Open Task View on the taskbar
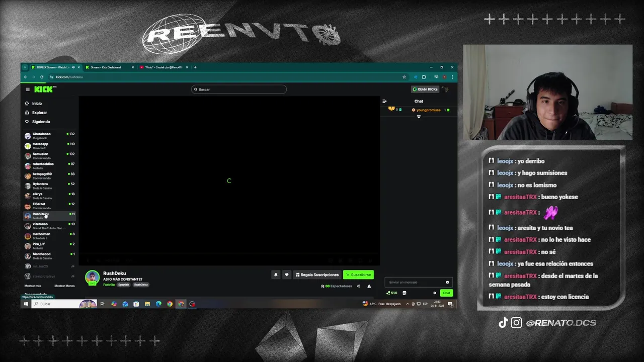644x362 pixels. point(102,304)
